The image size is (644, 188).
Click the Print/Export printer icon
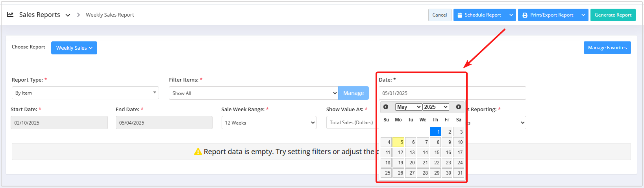coord(525,15)
